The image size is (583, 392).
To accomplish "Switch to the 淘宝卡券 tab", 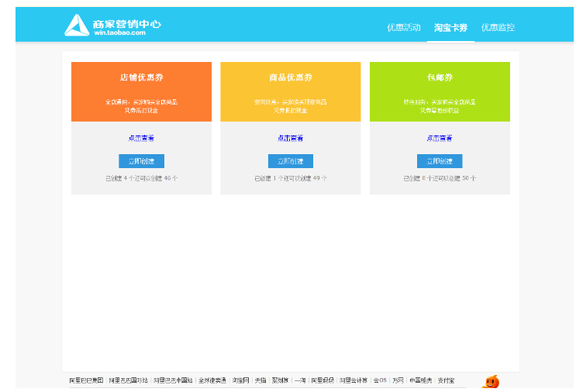I will tap(450, 27).
